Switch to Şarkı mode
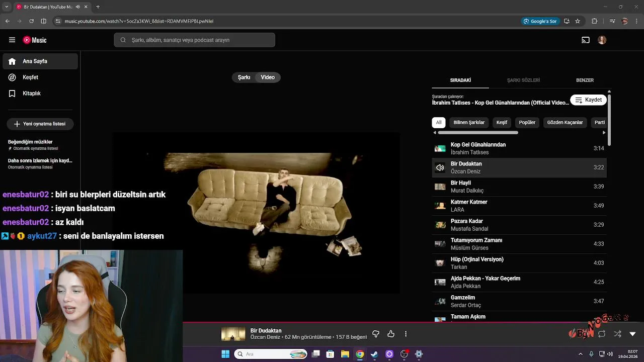This screenshot has width=644, height=362. (244, 77)
